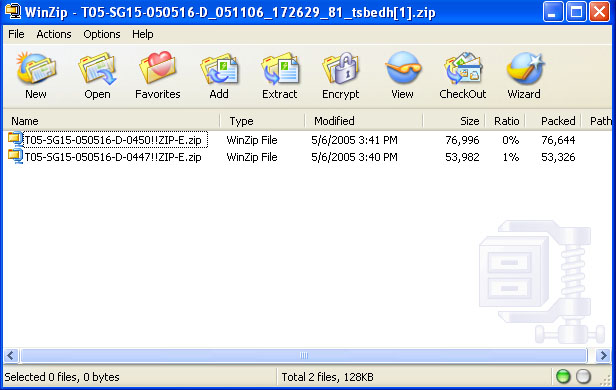
Task: Sort list by the Name column header
Action: point(112,121)
